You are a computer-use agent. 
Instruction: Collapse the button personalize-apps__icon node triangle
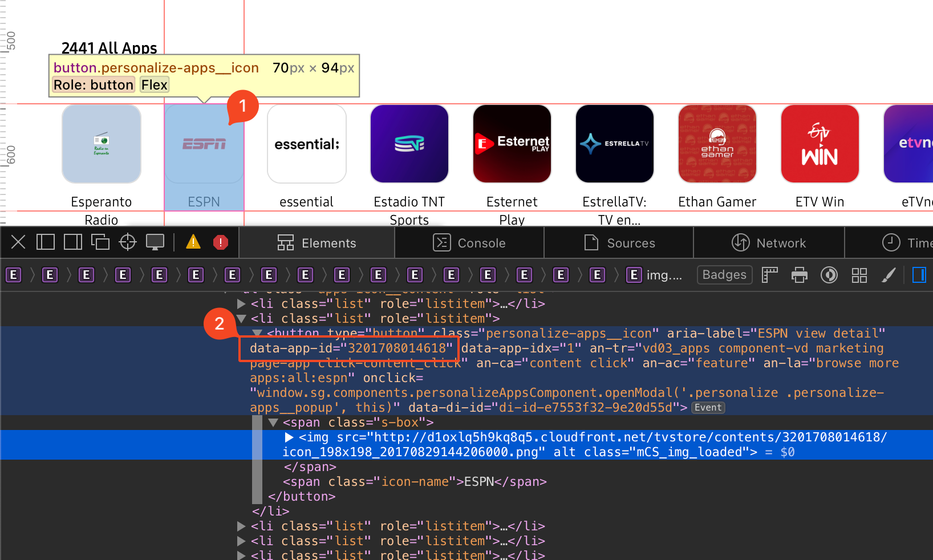coord(257,333)
